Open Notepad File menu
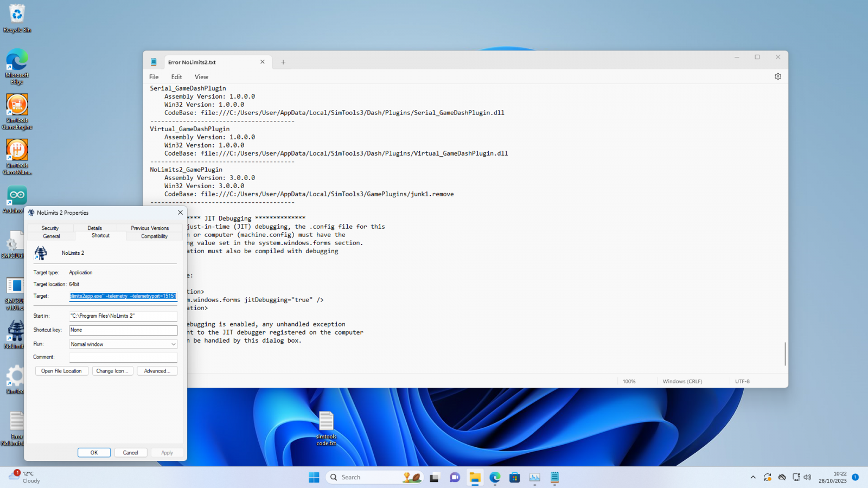The height and width of the screenshot is (488, 868). [x=154, y=77]
